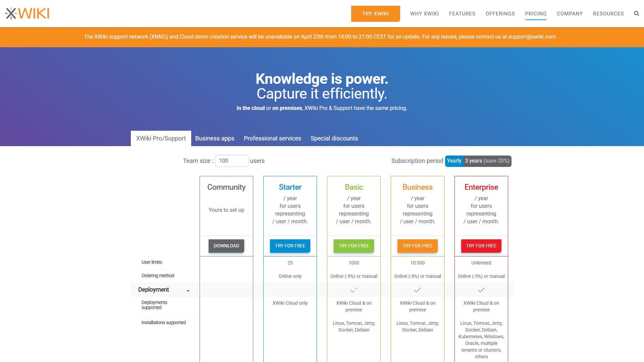This screenshot has height=362, width=644.
Task: Click the Business plan heading
Action: [418, 187]
